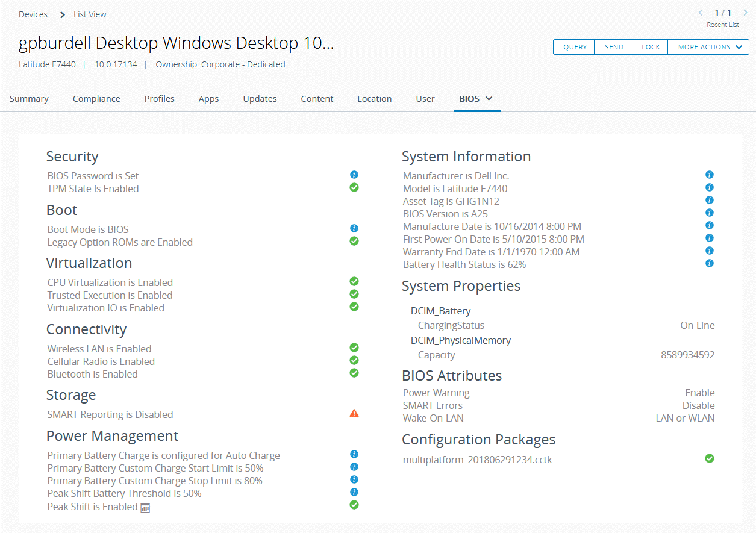
Task: Click the info icon next to Boot Mode is BIOS
Action: pos(354,228)
